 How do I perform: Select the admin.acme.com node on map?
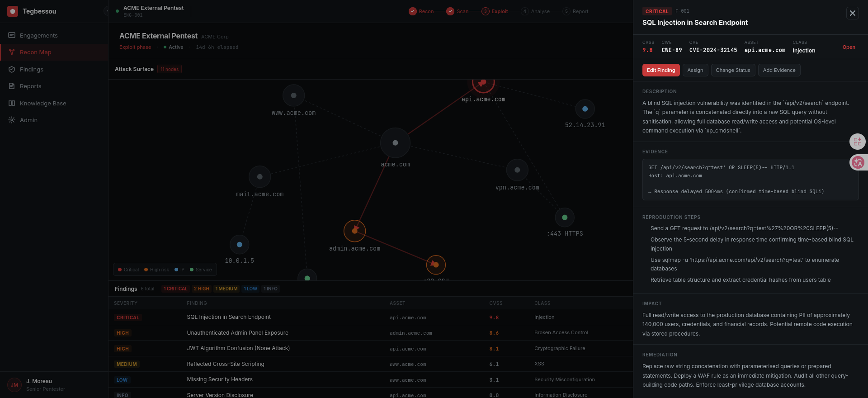[355, 231]
